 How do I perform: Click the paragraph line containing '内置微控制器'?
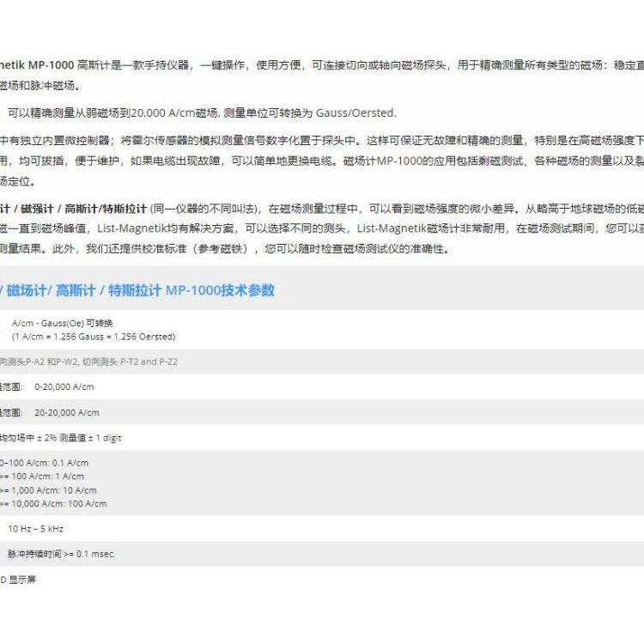(322, 141)
